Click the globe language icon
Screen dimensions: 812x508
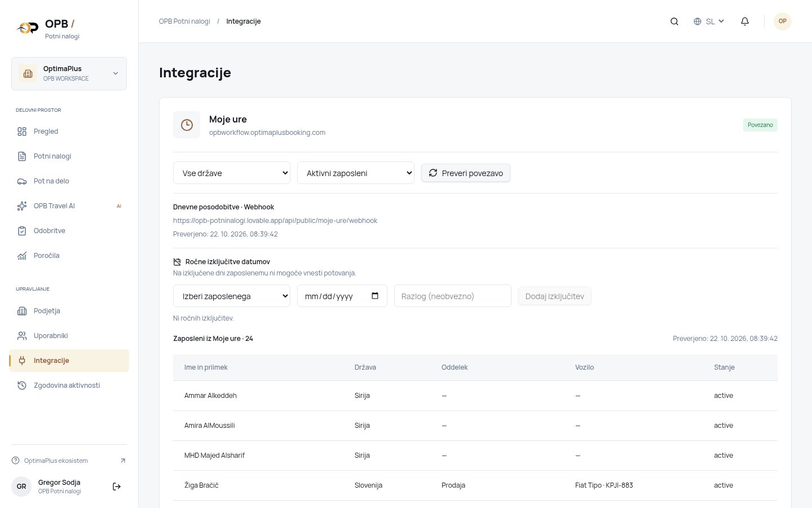tap(698, 21)
